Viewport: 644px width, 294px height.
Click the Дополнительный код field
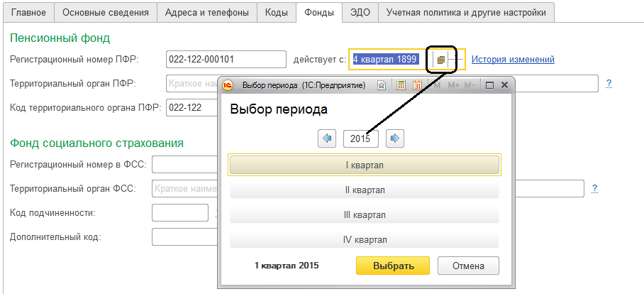point(184,237)
